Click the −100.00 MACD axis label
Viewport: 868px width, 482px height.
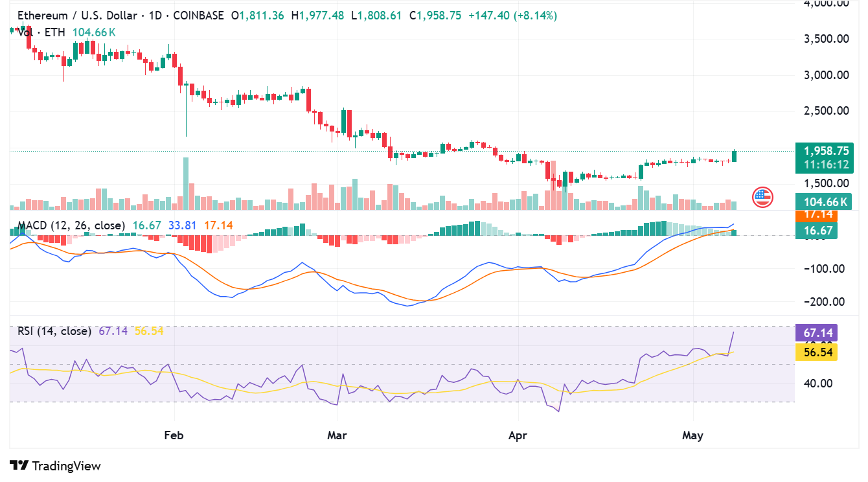825,269
